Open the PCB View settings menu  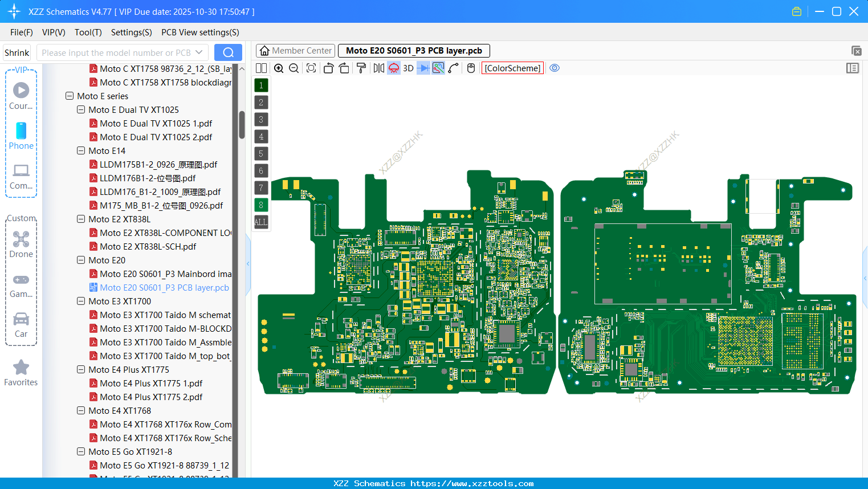tap(199, 32)
